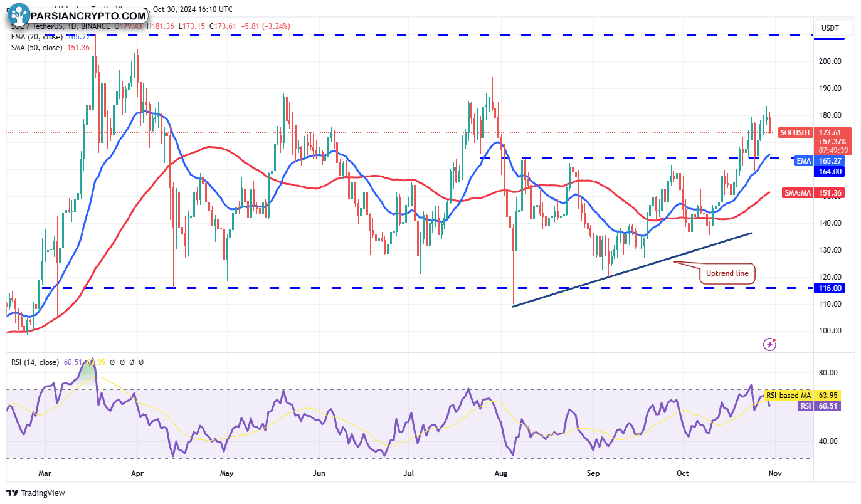Click the Apr label on time axis
The width and height of the screenshot is (861, 504).
(x=137, y=473)
